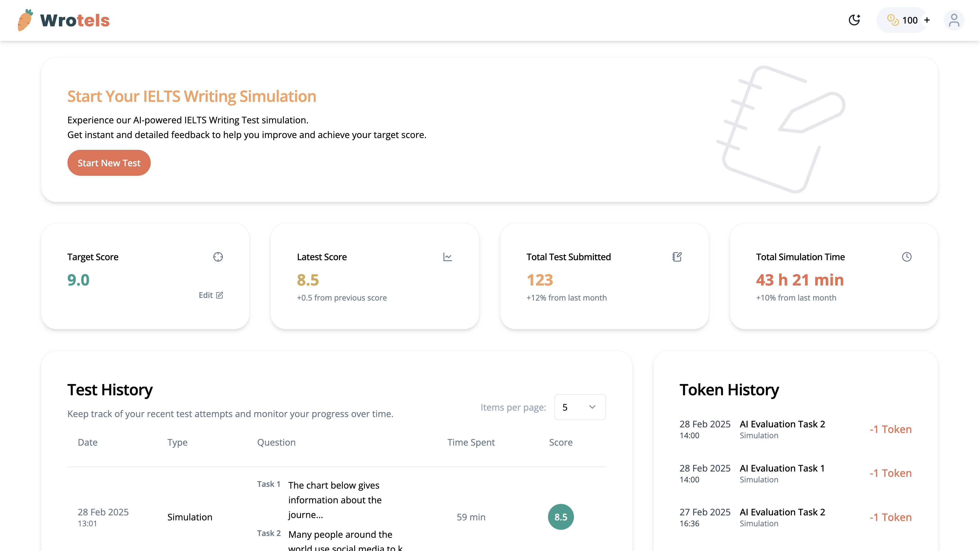Screen dimensions: 980x551
Task: Click the Latest Score chart icon
Action: 447,257
